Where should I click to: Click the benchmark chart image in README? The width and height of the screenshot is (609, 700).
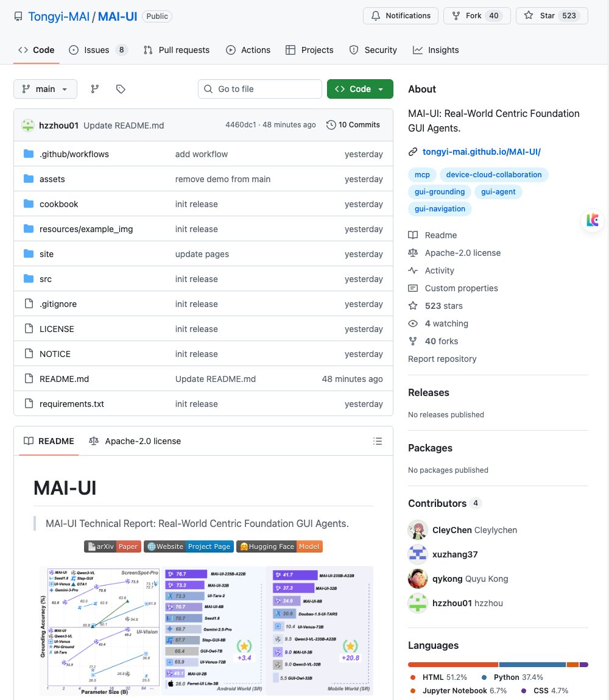point(206,631)
